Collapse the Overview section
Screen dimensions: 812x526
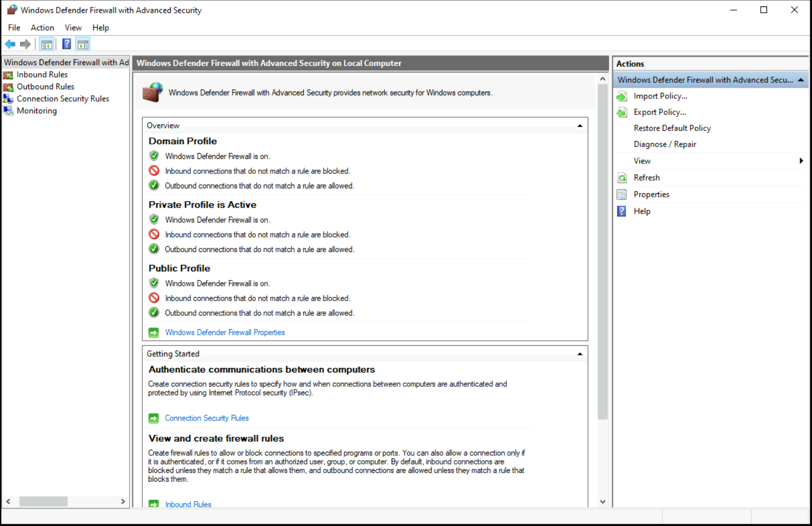click(x=580, y=126)
